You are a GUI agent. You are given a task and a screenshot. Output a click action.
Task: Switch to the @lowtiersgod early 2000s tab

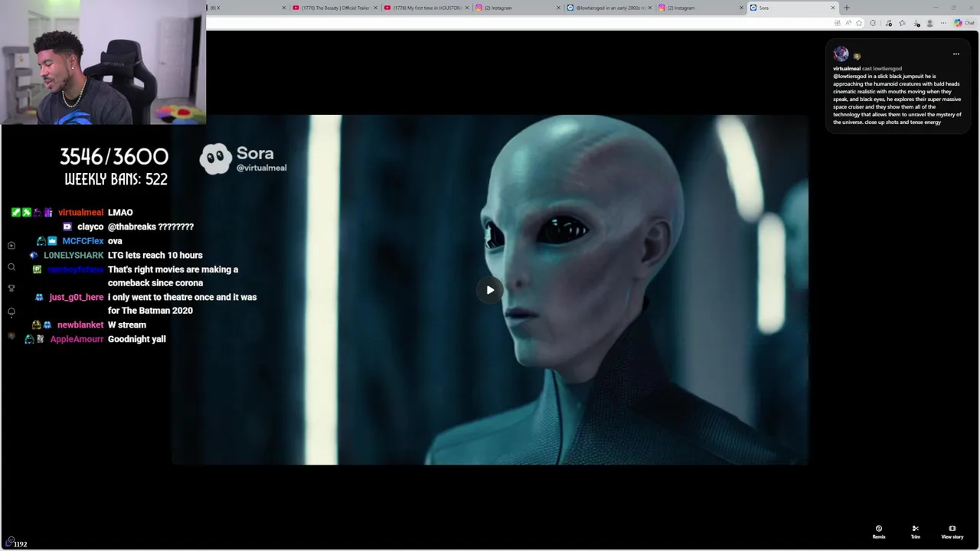[x=609, y=8]
